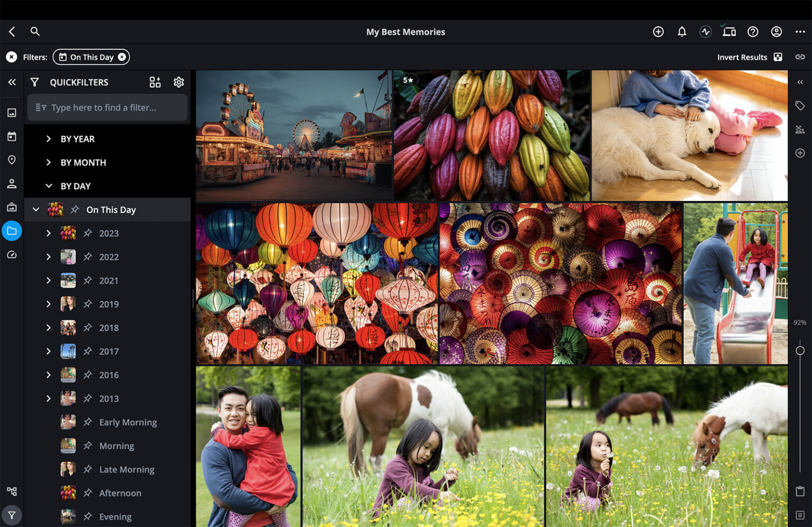Open the Map view in the sidebar
Image resolution: width=812 pixels, height=527 pixels.
point(12,160)
